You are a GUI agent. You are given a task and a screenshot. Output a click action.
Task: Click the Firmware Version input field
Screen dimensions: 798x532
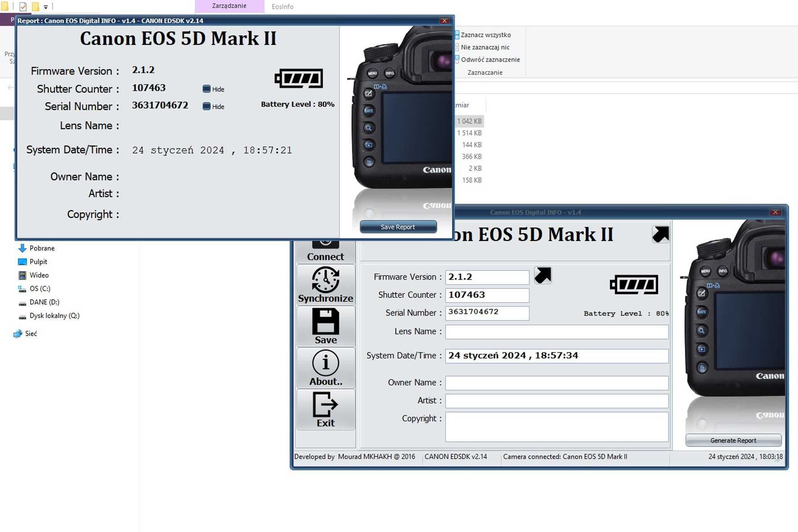487,277
